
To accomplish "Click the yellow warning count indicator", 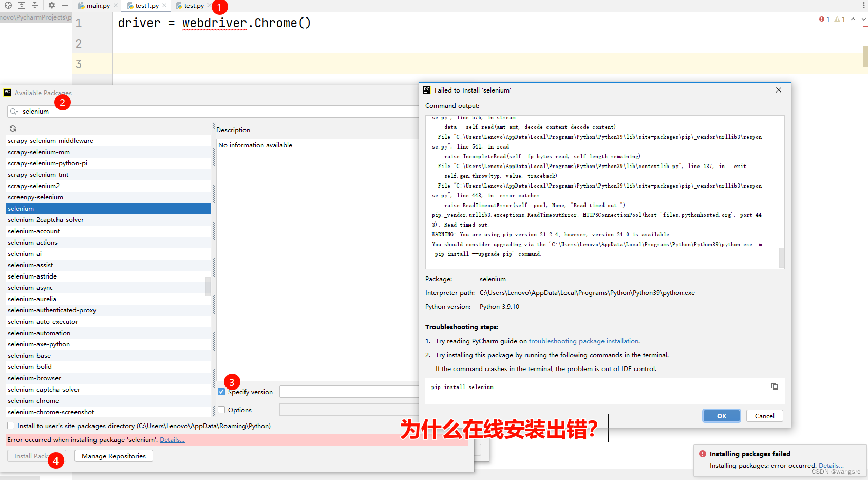I will click(x=840, y=19).
